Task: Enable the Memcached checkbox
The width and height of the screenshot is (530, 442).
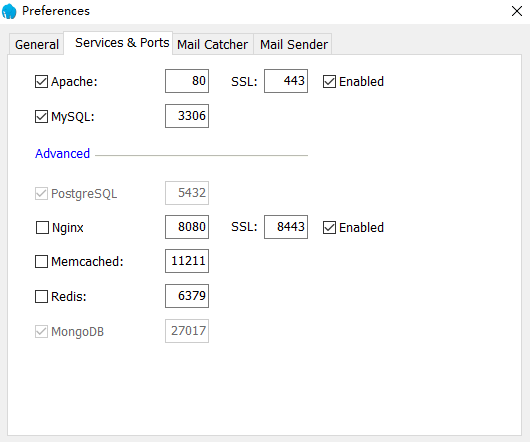Action: pyautogui.click(x=41, y=262)
